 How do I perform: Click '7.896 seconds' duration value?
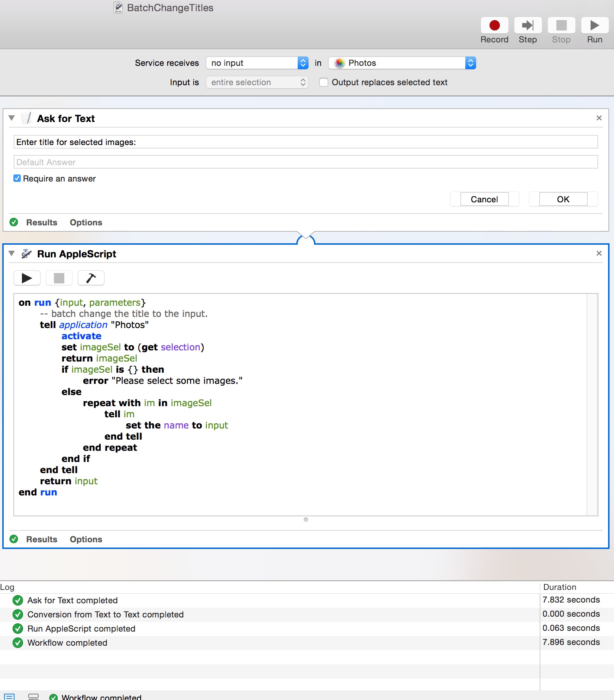571,642
